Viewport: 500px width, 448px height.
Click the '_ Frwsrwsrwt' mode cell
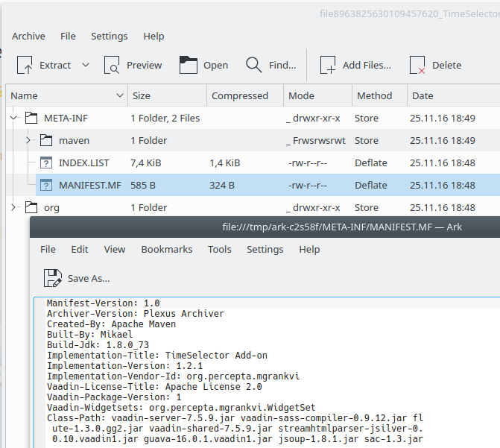click(316, 140)
